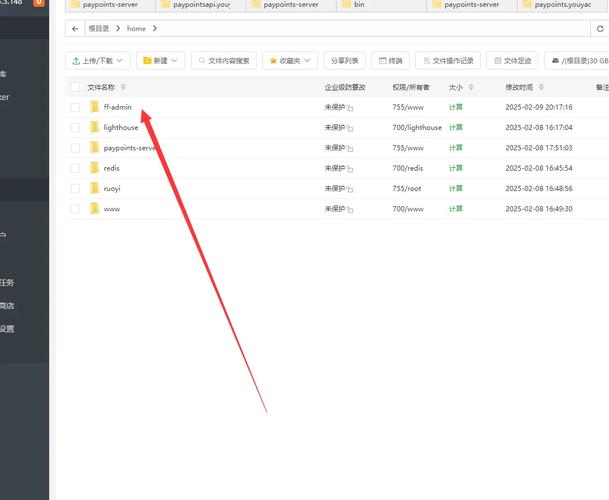Click the lock icon in the ff-admin row
609x500 pixels.
pyautogui.click(x=350, y=108)
